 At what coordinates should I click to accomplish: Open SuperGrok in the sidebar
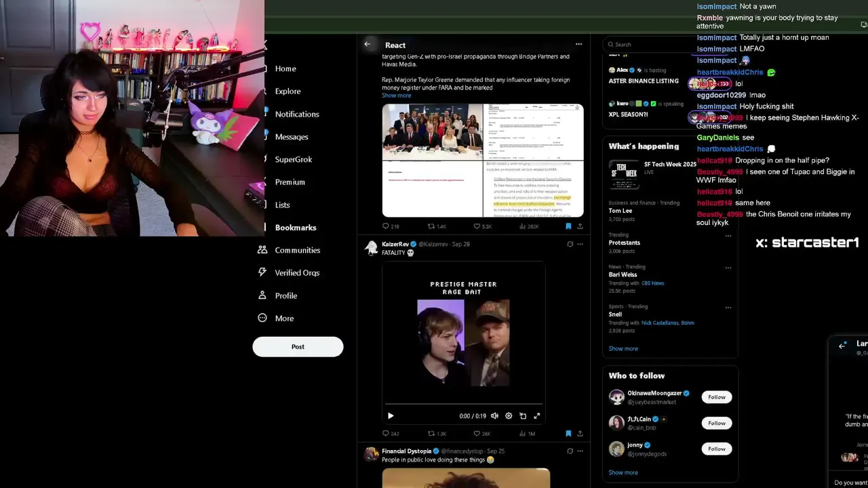(294, 159)
